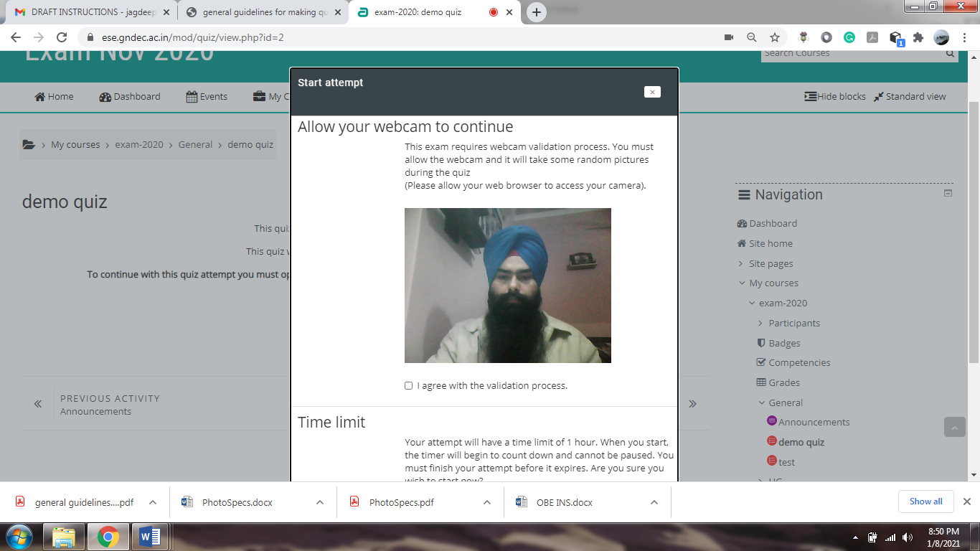Open options for PhotoSpecs.pdf download
This screenshot has width=980, height=551.
[487, 502]
